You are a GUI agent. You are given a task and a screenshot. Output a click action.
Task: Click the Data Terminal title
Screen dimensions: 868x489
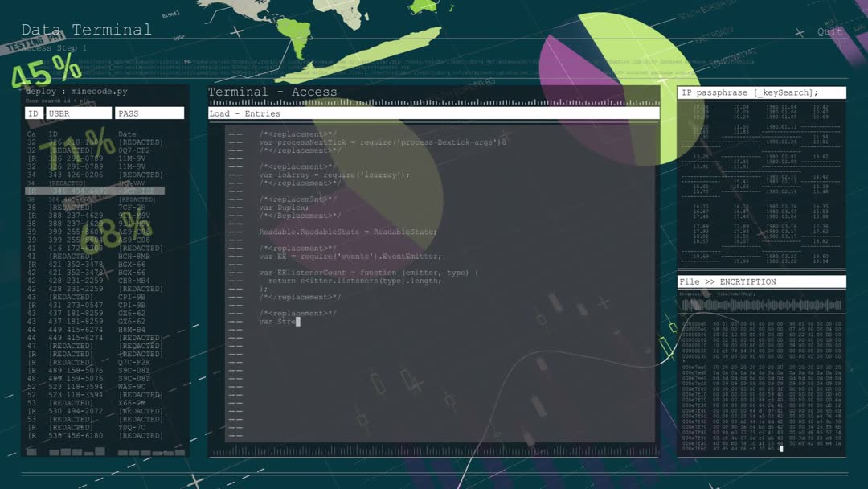(x=86, y=30)
